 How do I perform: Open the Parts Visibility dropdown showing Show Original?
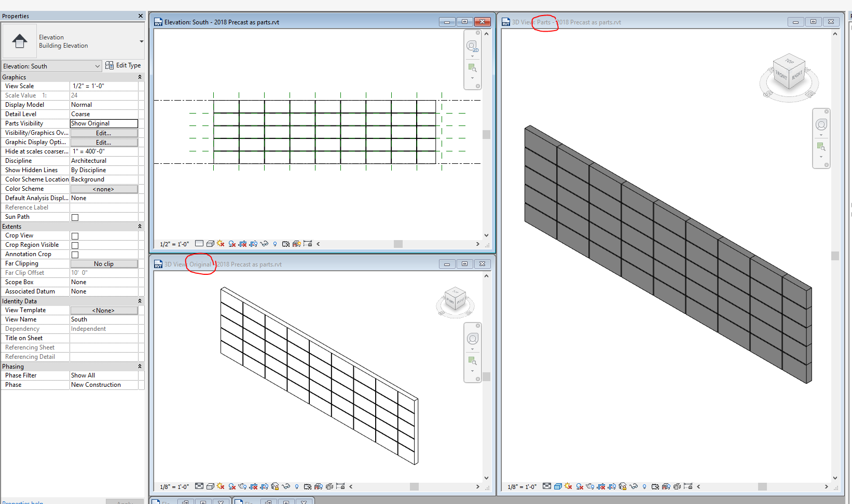tap(104, 123)
